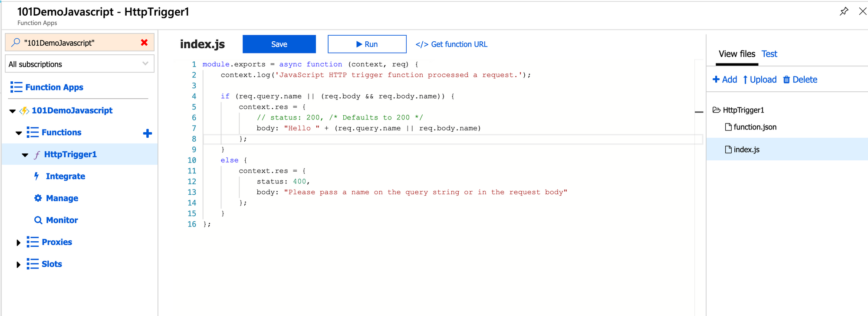Save the index.js file
This screenshot has height=316, width=868.
point(279,44)
